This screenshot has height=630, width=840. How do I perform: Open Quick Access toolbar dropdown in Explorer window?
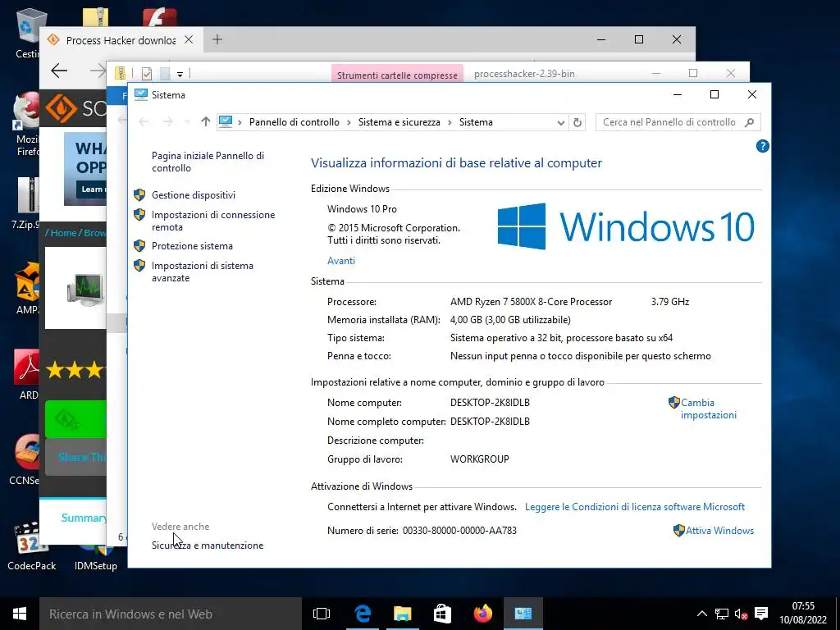point(180,74)
